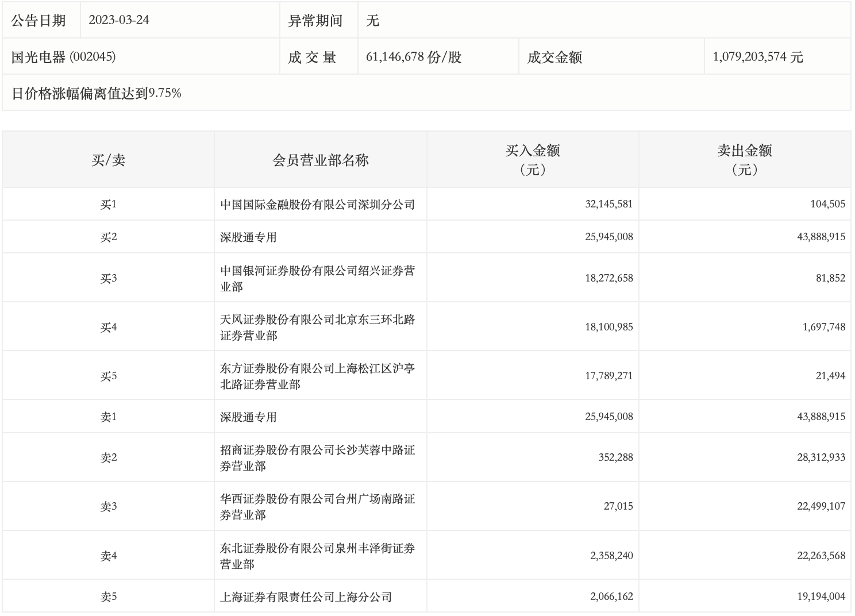Select the date 2023-03-24
This screenshot has height=616, width=855.
click(119, 20)
